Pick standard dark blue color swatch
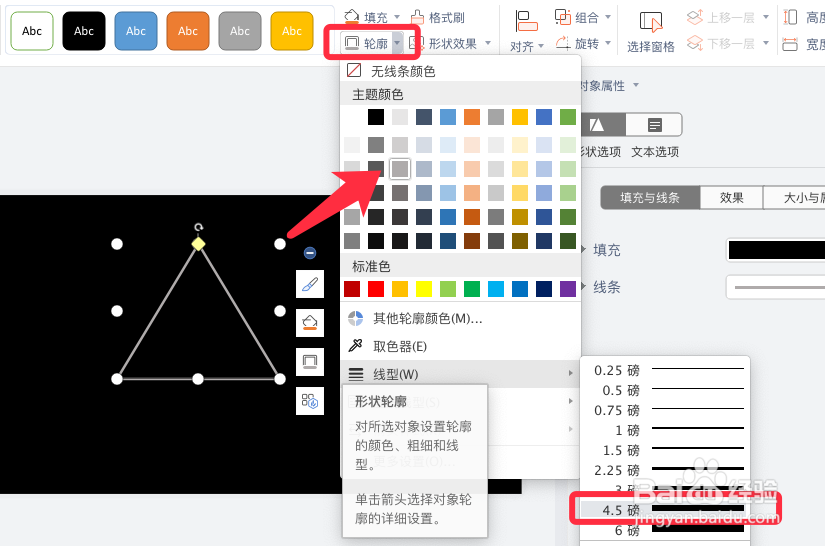The width and height of the screenshot is (825, 546). [544, 289]
